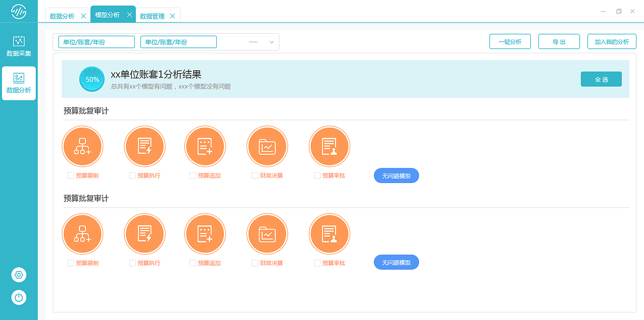Click the power icon in the sidebar
Viewport: 644px width, 320px height.
(19, 297)
